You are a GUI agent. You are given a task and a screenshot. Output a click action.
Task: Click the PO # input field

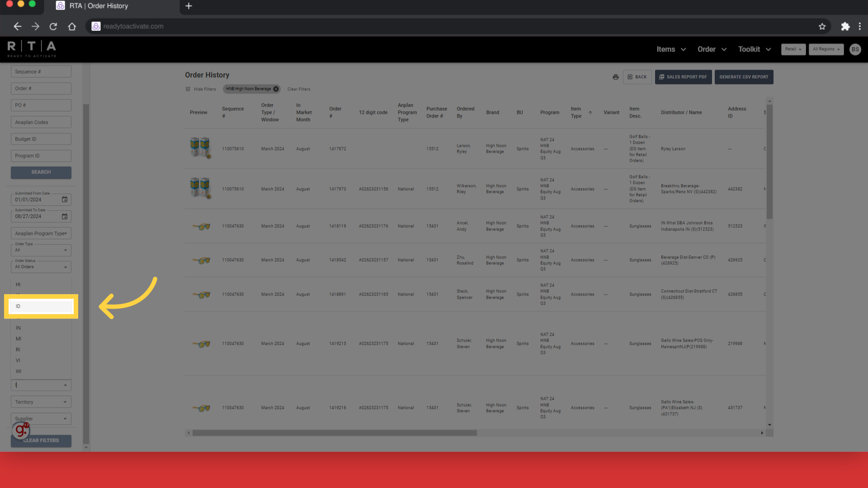(41, 105)
